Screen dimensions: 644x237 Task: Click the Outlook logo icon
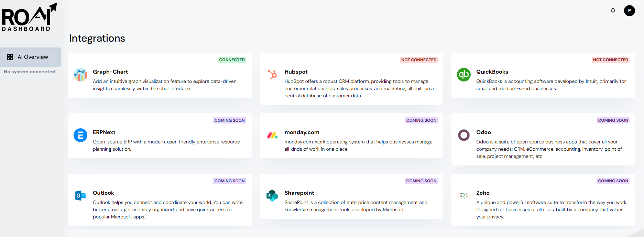(80, 196)
